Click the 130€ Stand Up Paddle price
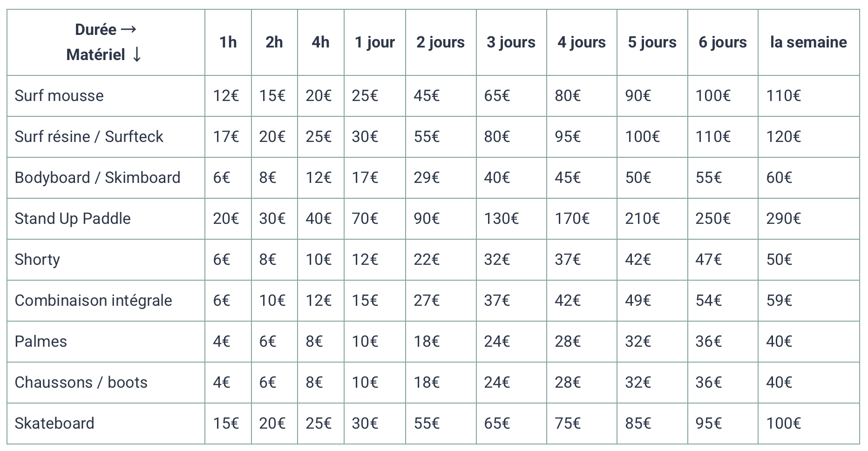Screen dimensions: 868x451 tap(501, 219)
